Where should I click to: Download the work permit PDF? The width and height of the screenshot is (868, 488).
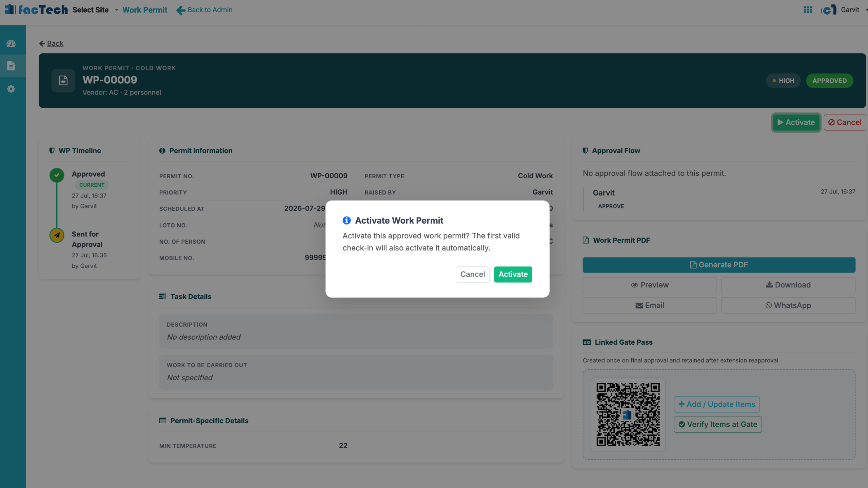(788, 285)
